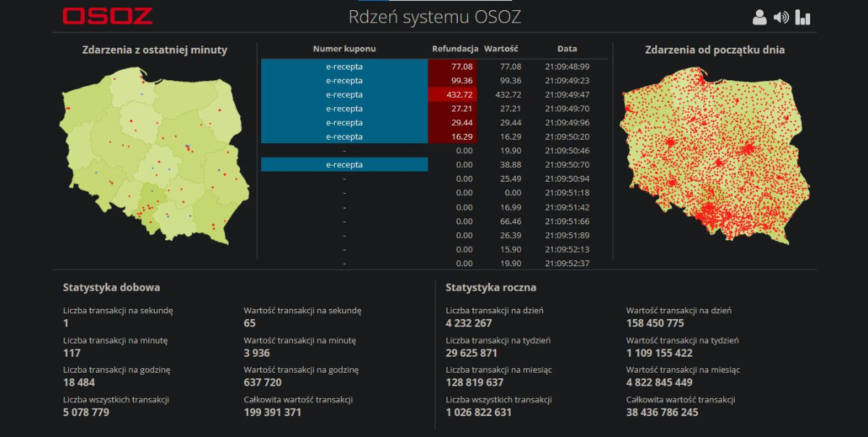Image resolution: width=868 pixels, height=437 pixels.
Task: Click the "Data" column header
Action: click(567, 49)
